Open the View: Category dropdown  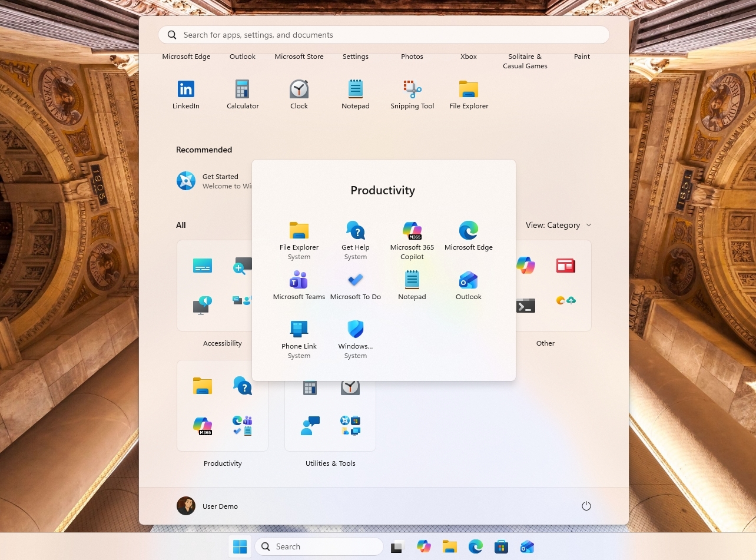click(558, 225)
